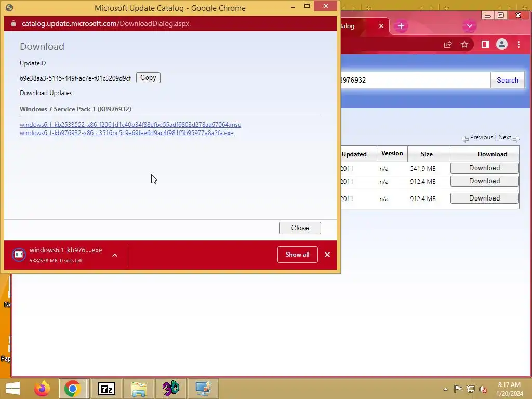532x399 pixels.
Task: Open the kb2533552 x86 .msu download link
Action: click(130, 125)
